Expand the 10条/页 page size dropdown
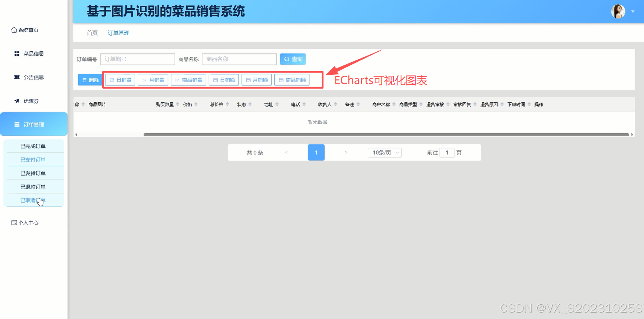 tap(385, 153)
